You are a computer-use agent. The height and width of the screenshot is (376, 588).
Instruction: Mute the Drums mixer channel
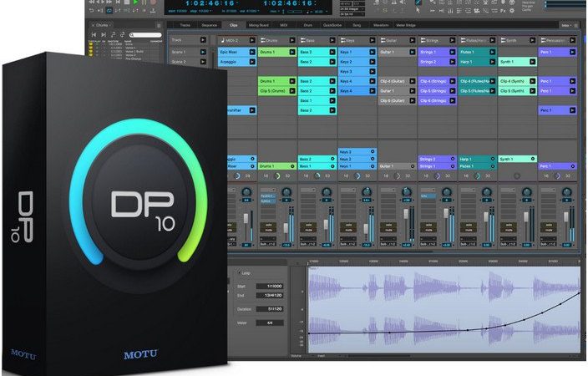coord(268,230)
